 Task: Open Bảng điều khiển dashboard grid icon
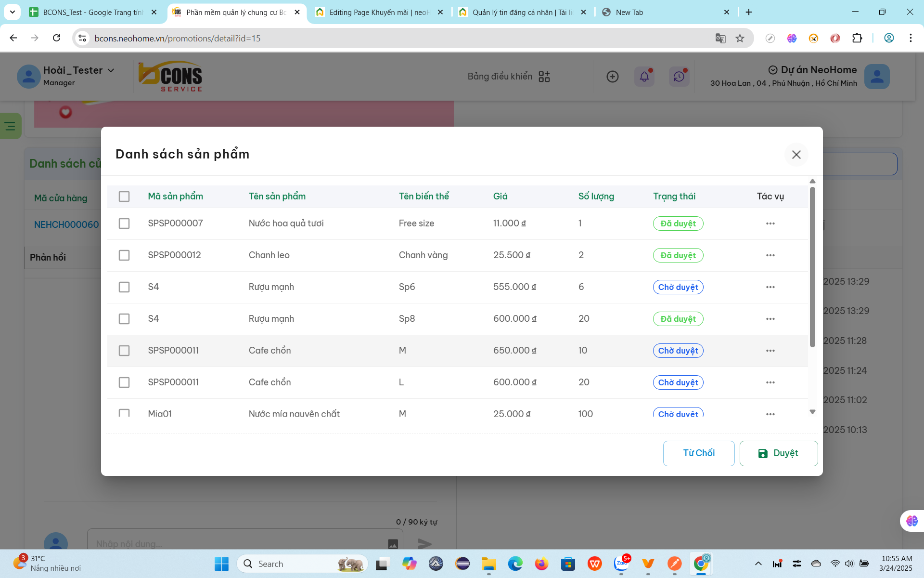(x=544, y=77)
